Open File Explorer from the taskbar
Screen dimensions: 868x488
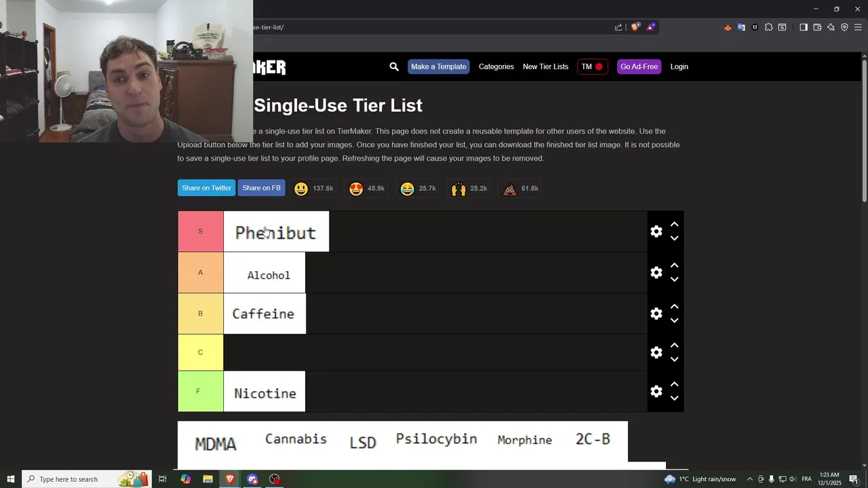[x=208, y=479]
